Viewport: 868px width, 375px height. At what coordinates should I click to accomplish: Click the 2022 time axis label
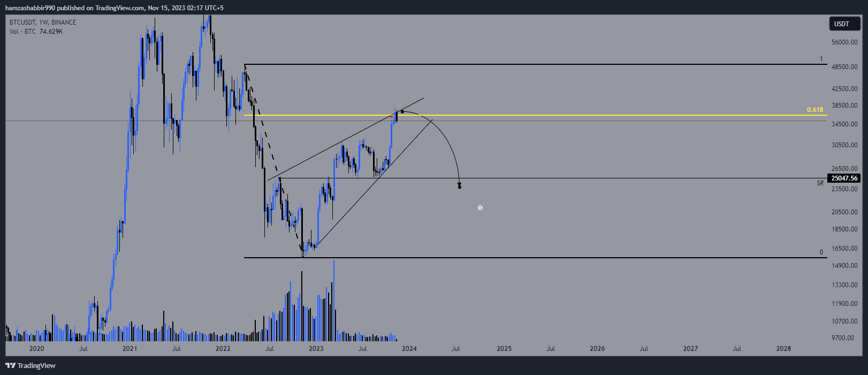(x=223, y=349)
